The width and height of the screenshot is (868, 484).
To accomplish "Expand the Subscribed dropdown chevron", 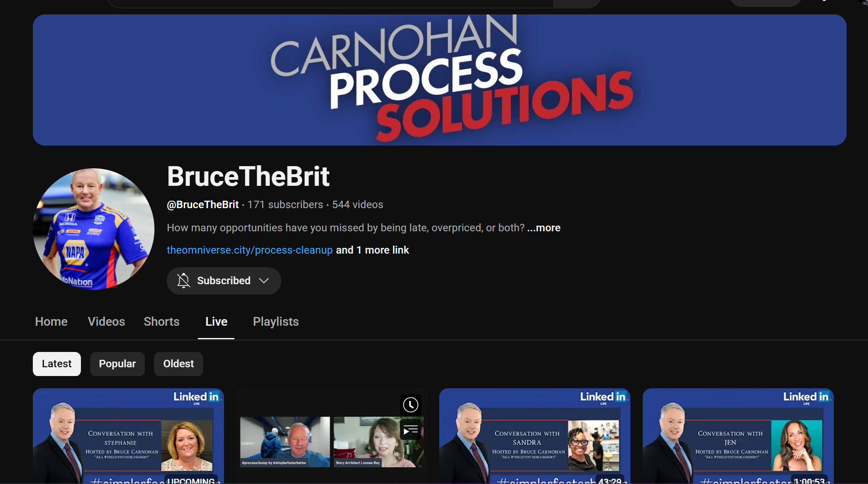I will point(264,281).
